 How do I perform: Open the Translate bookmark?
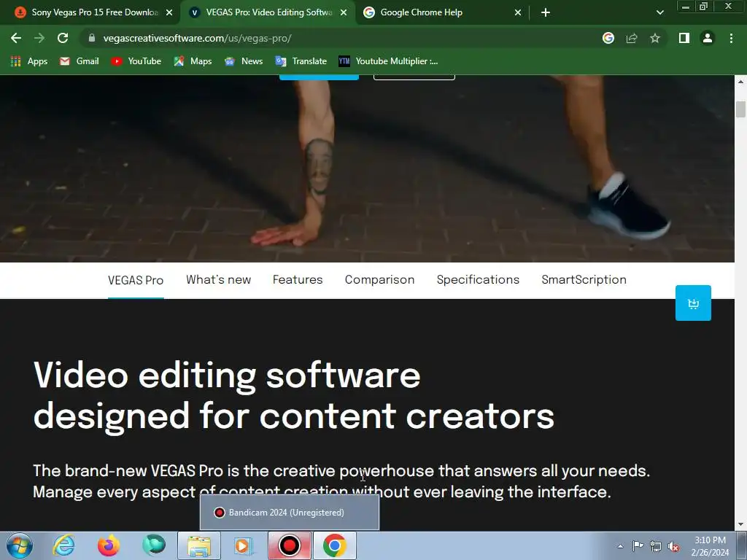(x=301, y=61)
